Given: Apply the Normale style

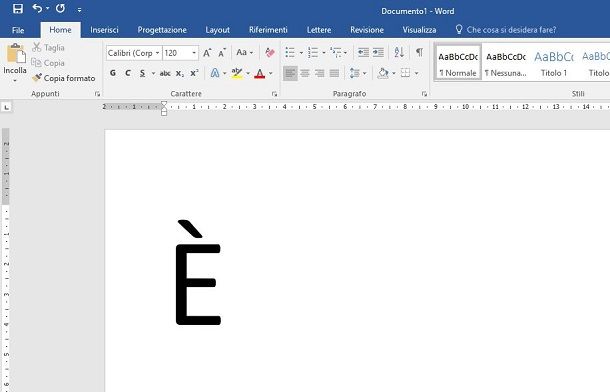Looking at the screenshot, I should 458,63.
